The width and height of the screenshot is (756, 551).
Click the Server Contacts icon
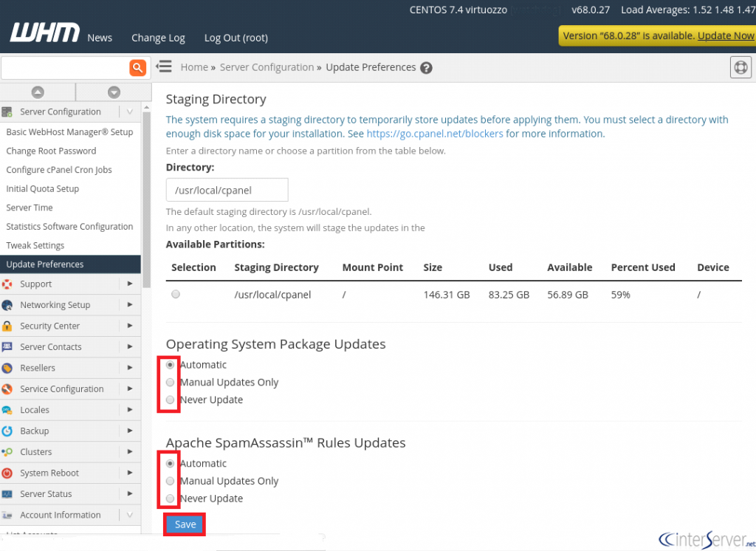7,347
